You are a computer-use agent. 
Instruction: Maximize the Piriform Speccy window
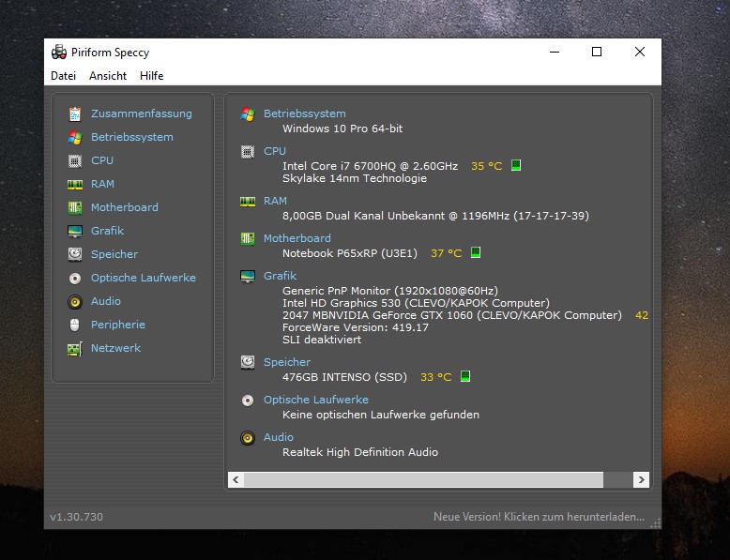pos(597,52)
